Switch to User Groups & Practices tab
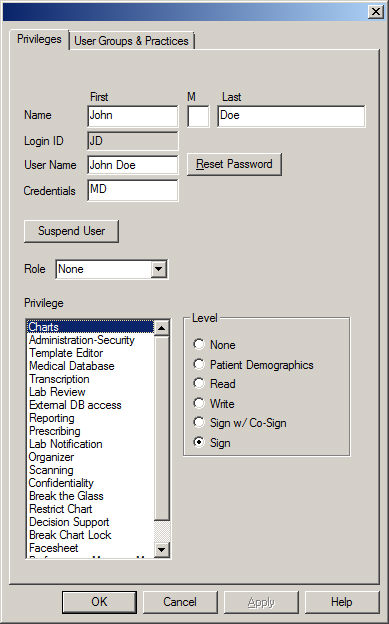389x624 pixels. point(131,41)
